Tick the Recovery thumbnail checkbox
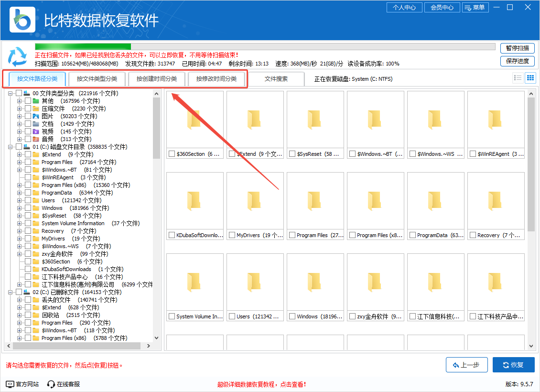 [473, 235]
